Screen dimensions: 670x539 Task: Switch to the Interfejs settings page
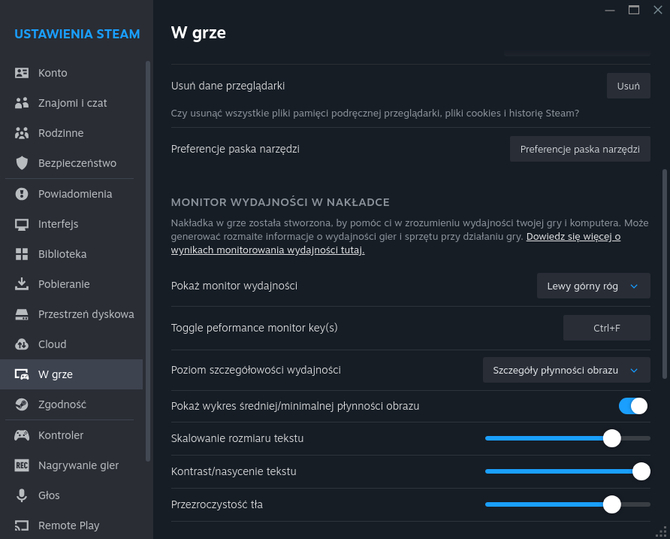(71, 224)
